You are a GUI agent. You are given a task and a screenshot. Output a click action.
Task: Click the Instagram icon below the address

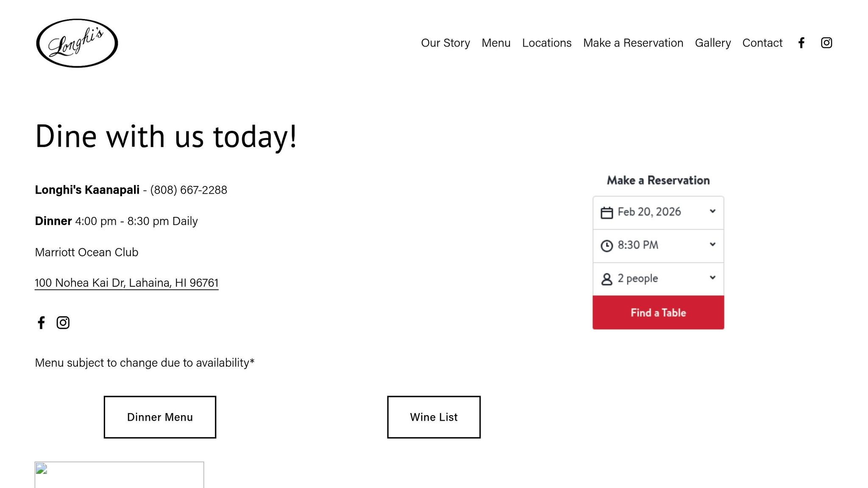coord(63,323)
